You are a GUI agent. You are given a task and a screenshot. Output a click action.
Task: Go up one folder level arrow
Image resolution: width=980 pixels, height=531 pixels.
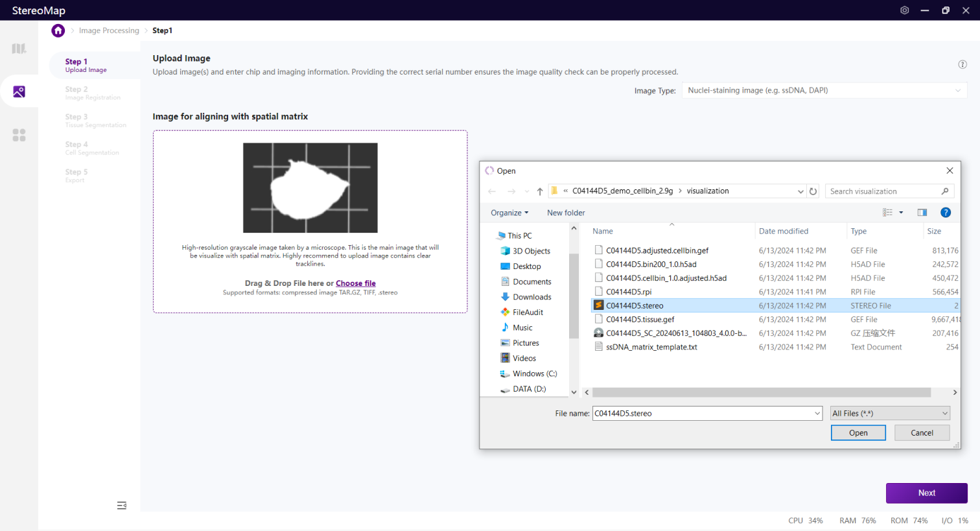[539, 191]
